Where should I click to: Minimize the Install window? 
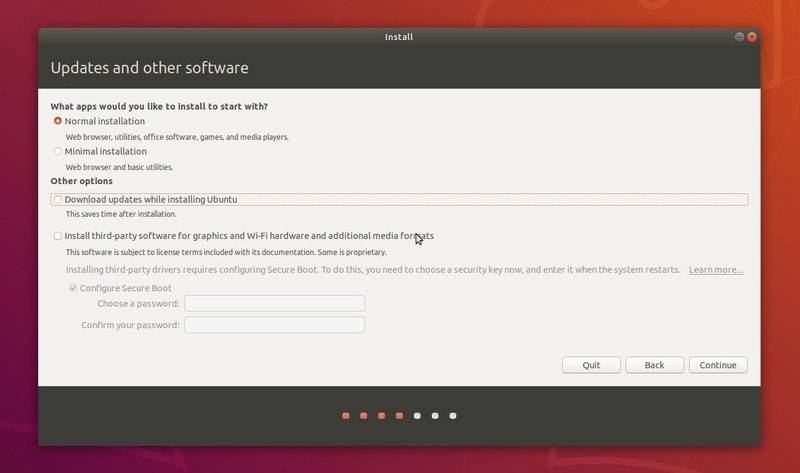(x=739, y=37)
